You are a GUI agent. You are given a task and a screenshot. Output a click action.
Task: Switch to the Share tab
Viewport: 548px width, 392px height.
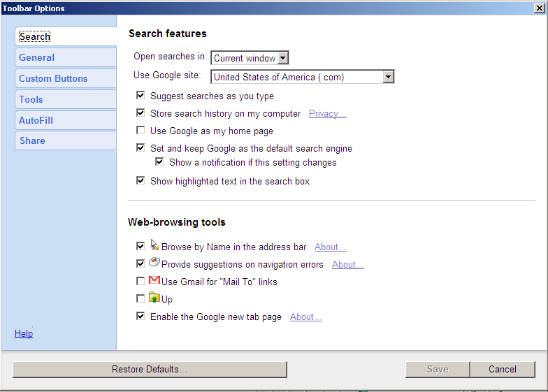click(x=66, y=141)
